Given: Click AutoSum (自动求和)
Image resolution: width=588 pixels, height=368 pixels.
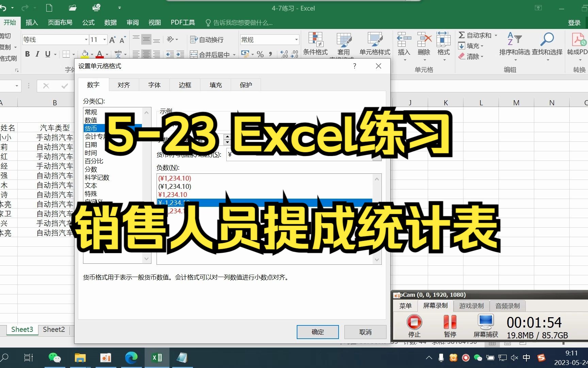Looking at the screenshot, I should (475, 35).
